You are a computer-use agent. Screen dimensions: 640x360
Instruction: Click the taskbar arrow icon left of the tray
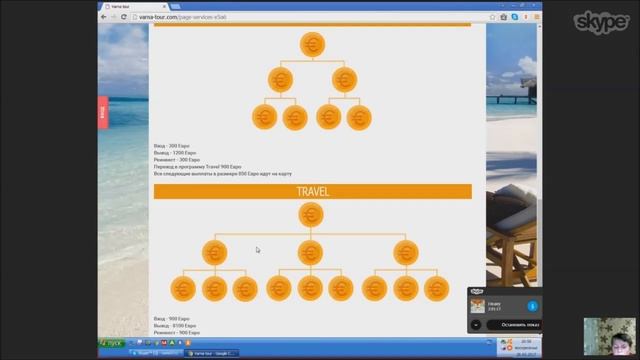(x=489, y=342)
